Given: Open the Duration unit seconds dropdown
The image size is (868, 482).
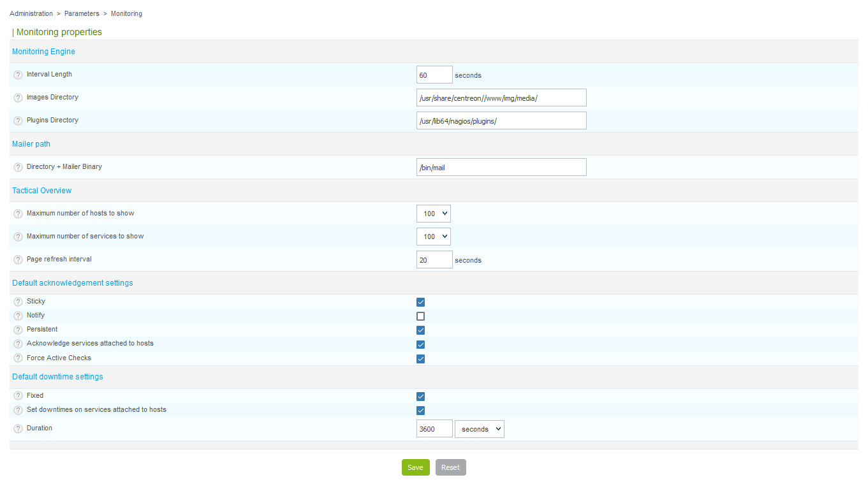Looking at the screenshot, I should [479, 429].
